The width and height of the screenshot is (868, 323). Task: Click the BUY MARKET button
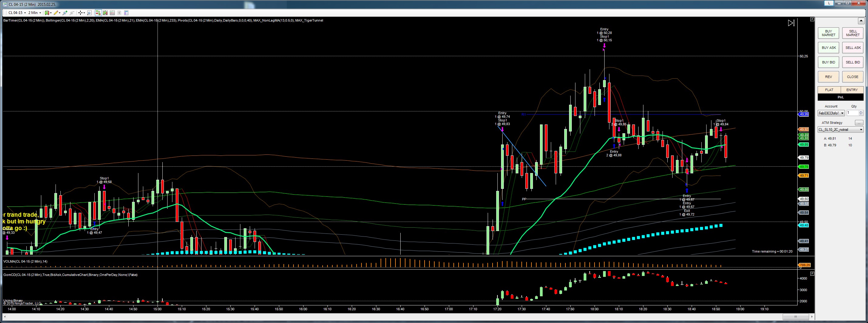[829, 33]
